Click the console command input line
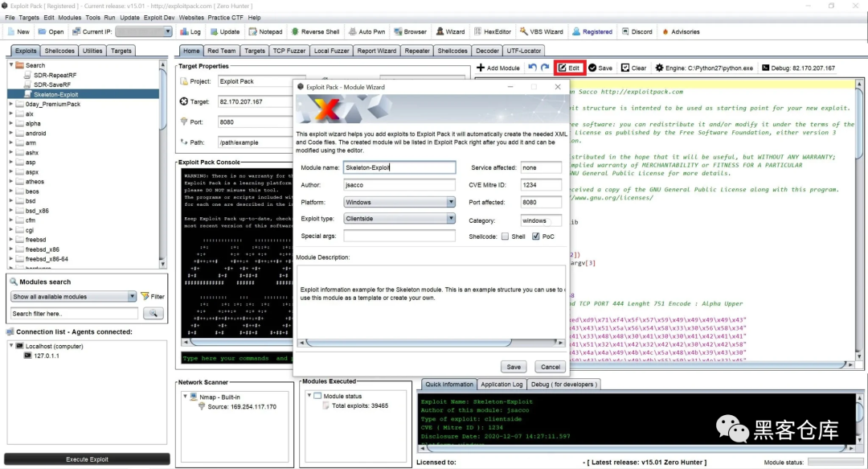 [x=237, y=359]
